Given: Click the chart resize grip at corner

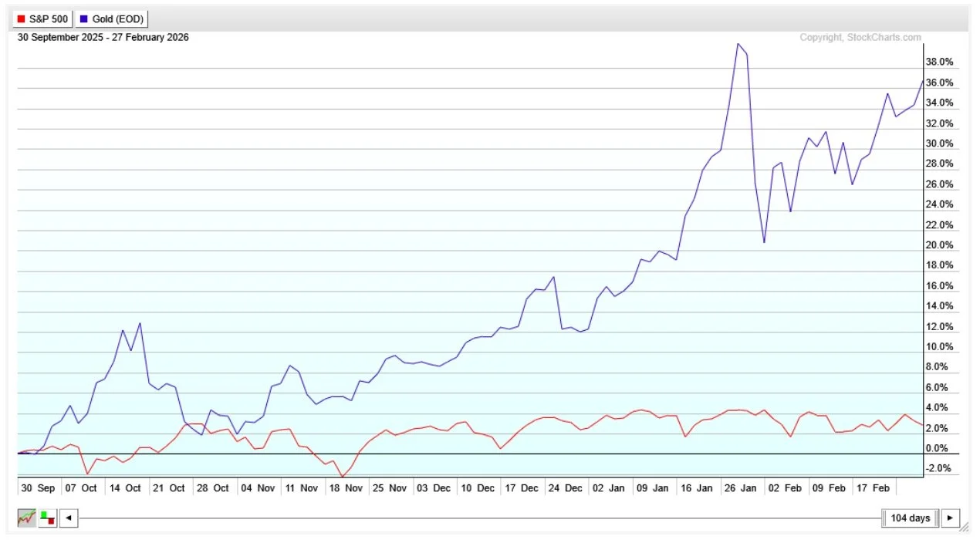Looking at the screenshot, I should click(965, 525).
